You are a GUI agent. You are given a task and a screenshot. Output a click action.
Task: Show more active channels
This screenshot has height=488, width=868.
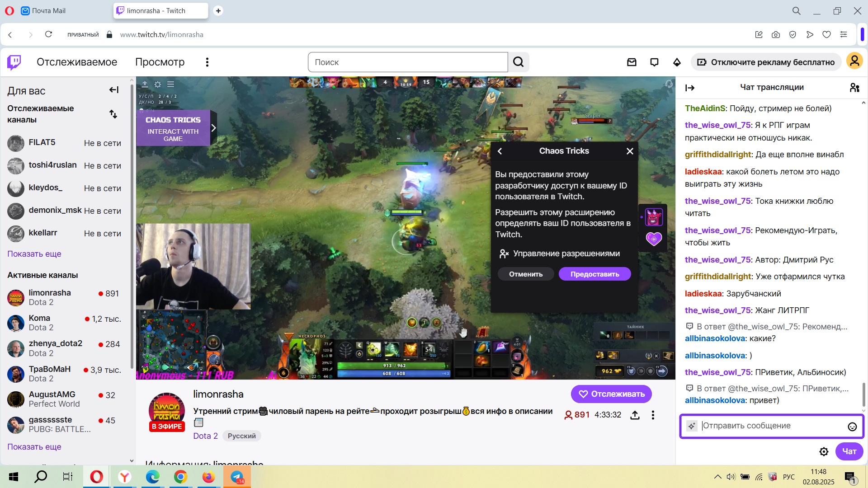pyautogui.click(x=34, y=447)
